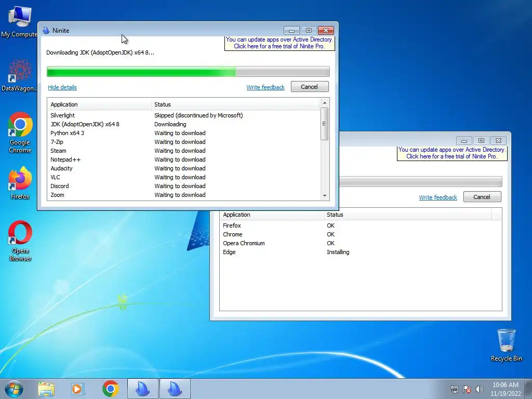Open the Recycle Bin
532x399 pixels.
point(506,345)
